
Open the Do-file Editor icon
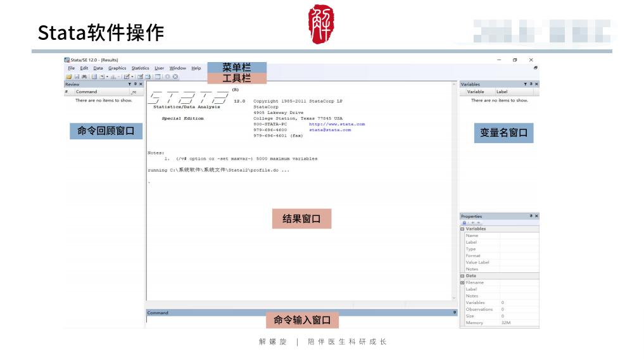click(127, 77)
